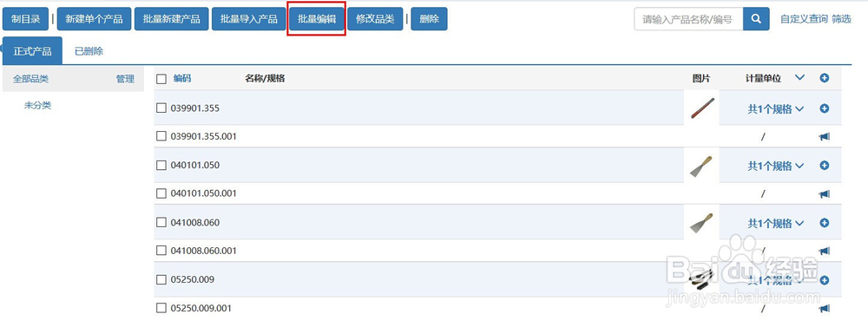Open product image for 039901.355

click(702, 108)
